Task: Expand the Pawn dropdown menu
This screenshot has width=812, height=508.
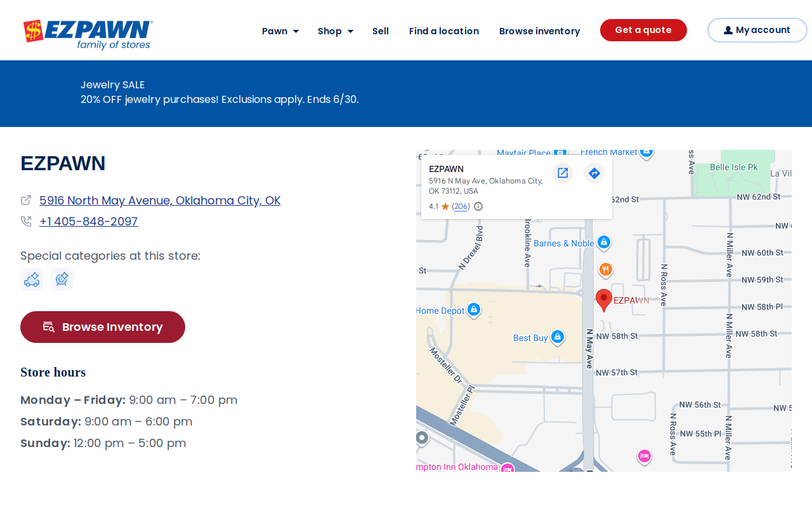Action: click(280, 31)
